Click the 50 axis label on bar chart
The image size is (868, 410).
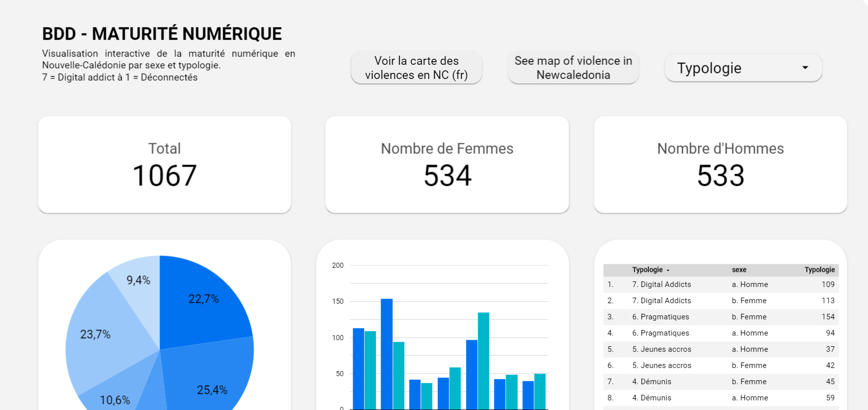[339, 374]
